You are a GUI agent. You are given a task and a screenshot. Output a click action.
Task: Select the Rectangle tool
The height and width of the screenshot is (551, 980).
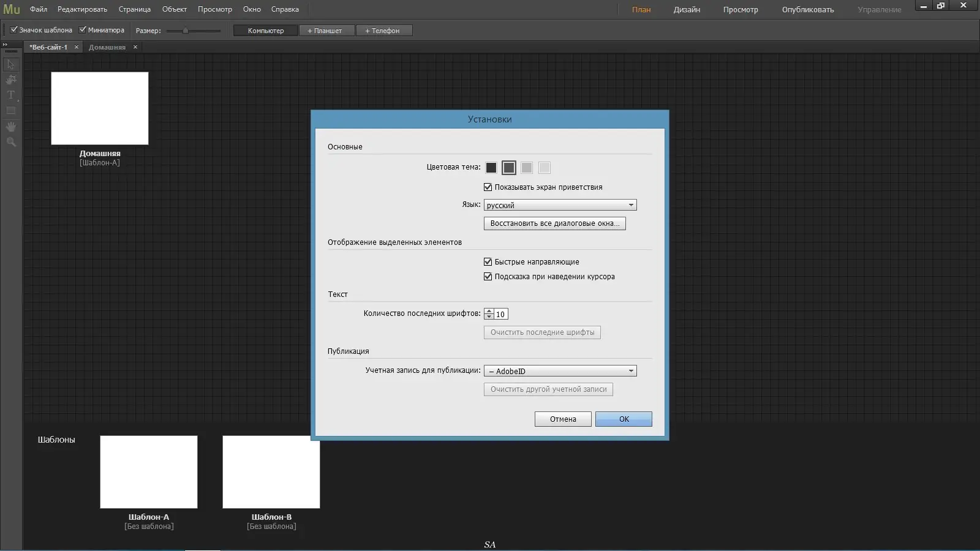pos(10,111)
